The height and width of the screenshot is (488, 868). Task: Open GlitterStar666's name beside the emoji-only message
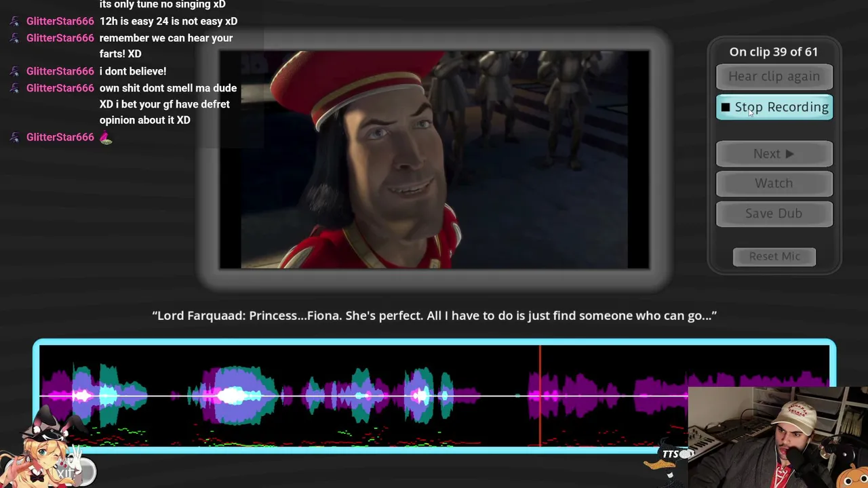[x=60, y=137]
